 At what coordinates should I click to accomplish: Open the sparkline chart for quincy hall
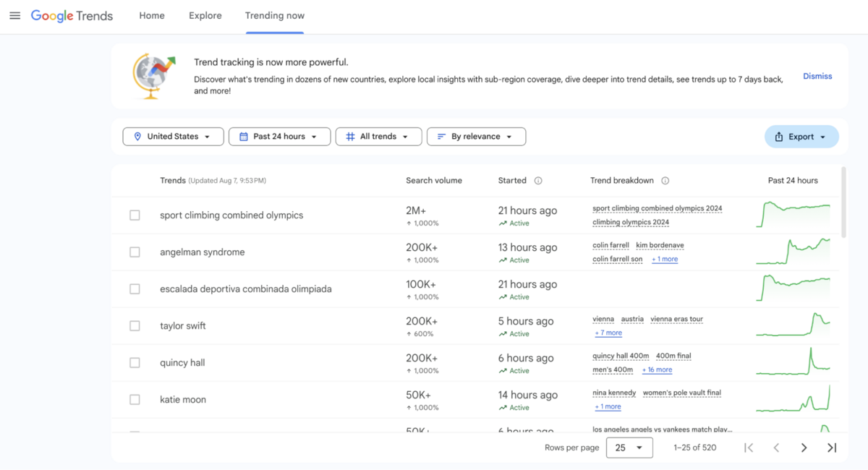(793, 362)
